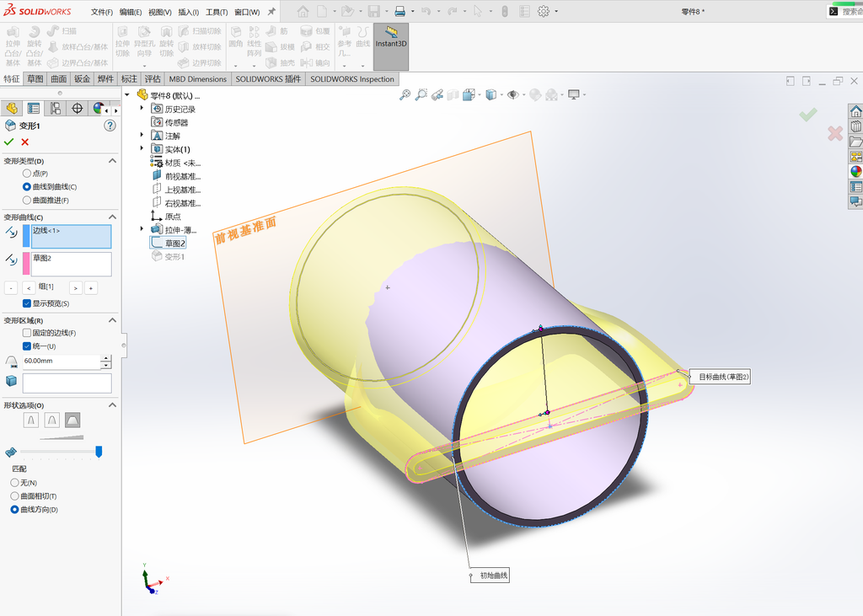Click the Zoom to Fit icon

coord(405,94)
